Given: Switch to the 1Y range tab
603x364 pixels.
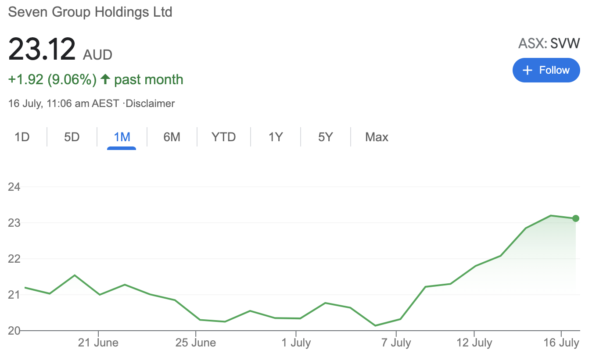Looking at the screenshot, I should pos(275,137).
